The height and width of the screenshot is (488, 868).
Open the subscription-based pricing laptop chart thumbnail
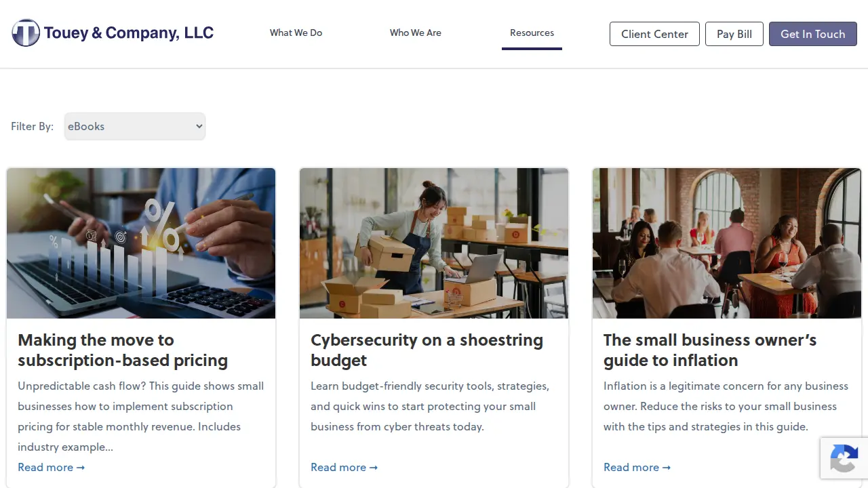141,243
